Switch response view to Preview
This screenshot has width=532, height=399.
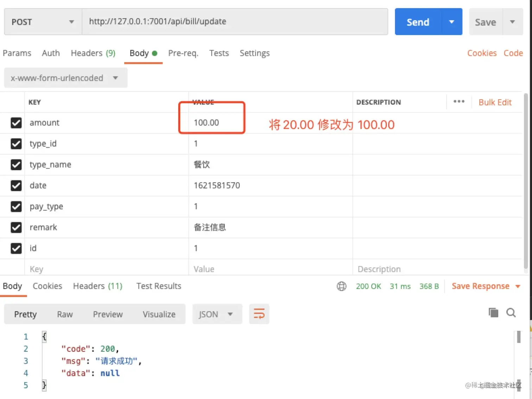pyautogui.click(x=108, y=314)
